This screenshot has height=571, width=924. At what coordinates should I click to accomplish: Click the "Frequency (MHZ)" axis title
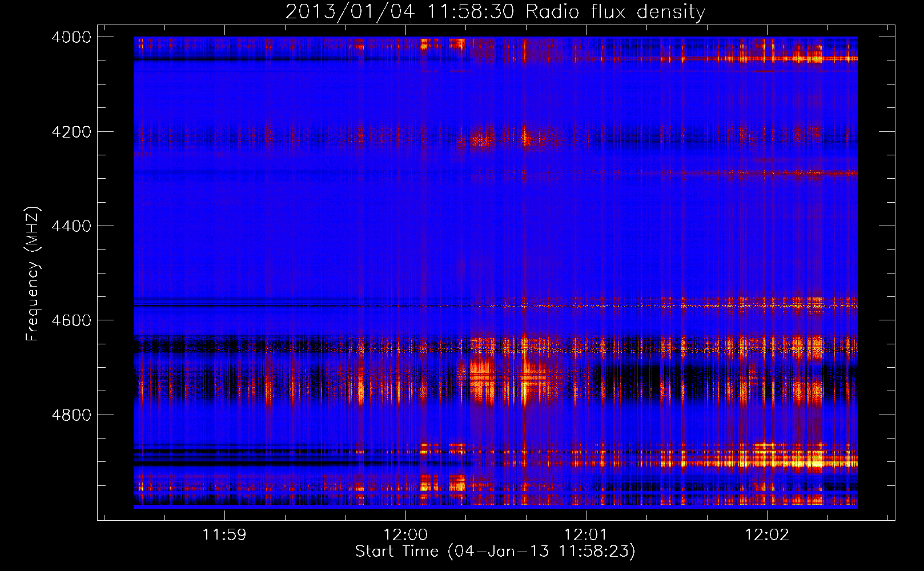point(33,274)
